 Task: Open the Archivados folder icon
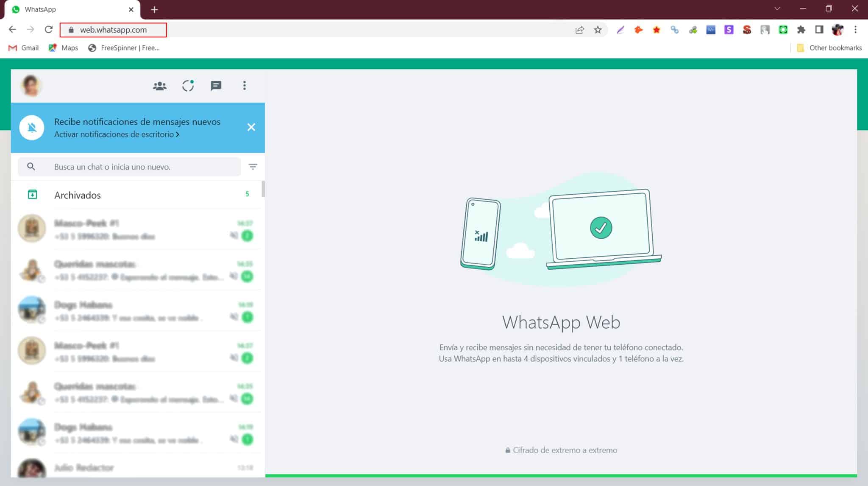click(32, 195)
